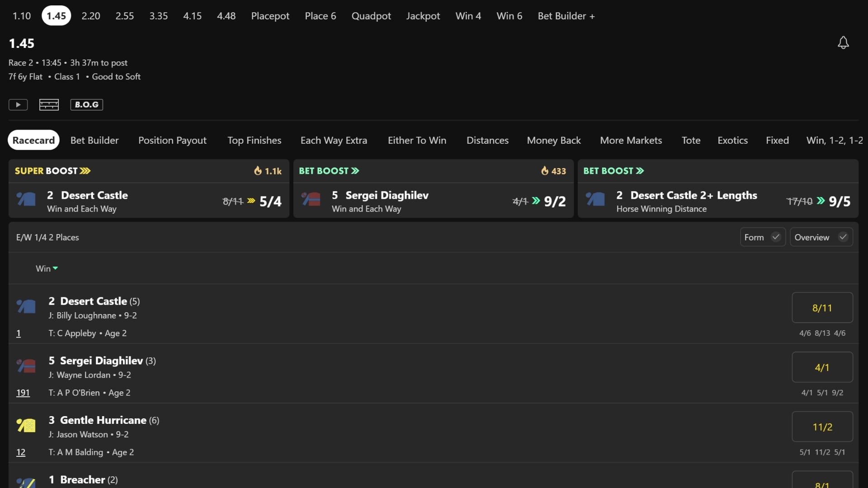Switch to the 4.15 race
This screenshot has height=488, width=868.
pos(193,16)
